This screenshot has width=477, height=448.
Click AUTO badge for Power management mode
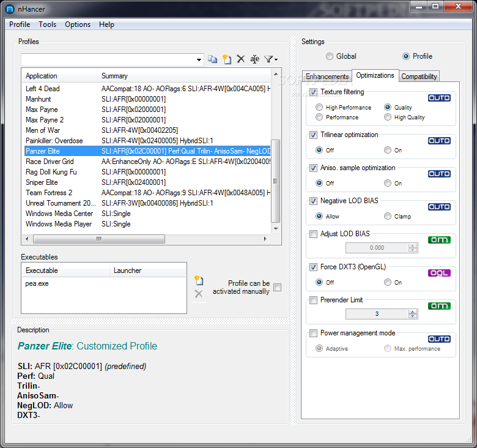coord(439,339)
